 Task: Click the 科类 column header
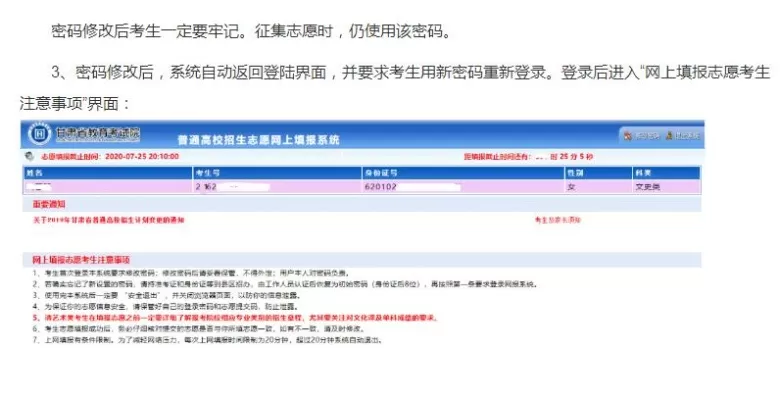click(x=666, y=173)
